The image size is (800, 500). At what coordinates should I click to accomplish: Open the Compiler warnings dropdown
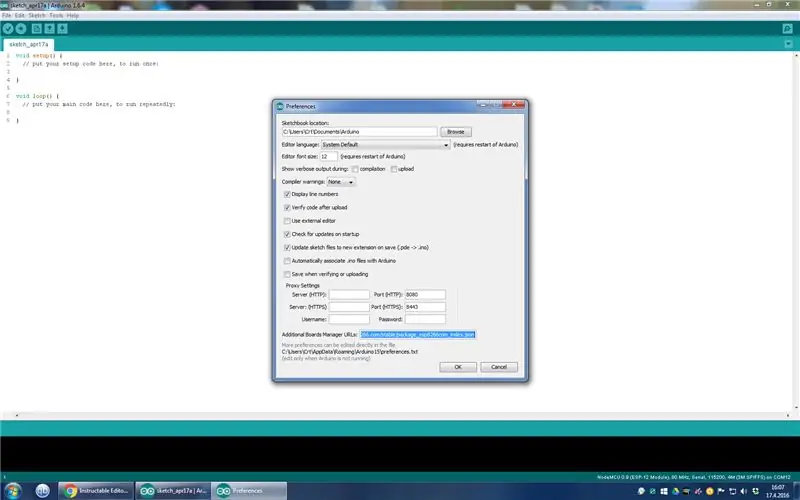340,182
